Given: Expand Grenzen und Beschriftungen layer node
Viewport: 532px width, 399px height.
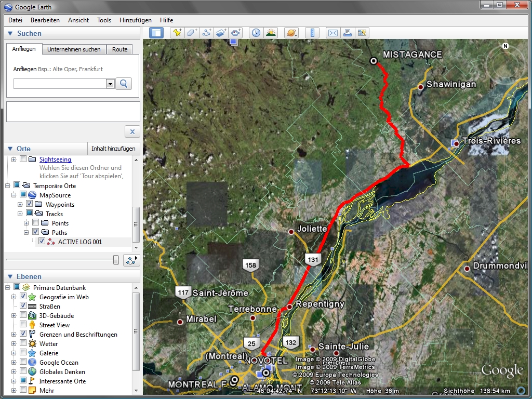Looking at the screenshot, I should click(x=14, y=334).
